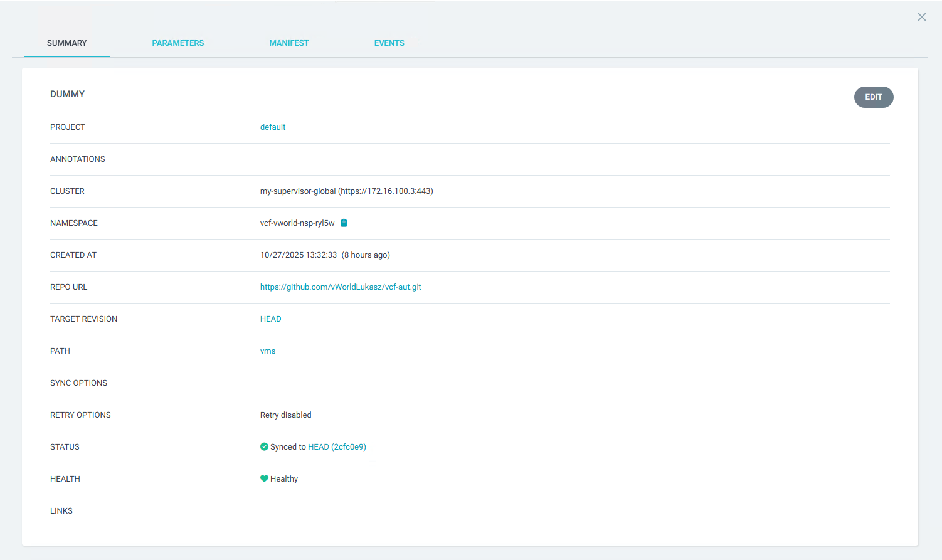
Task: Open the GitHub vcf-aut.git repo URL
Action: 341,287
